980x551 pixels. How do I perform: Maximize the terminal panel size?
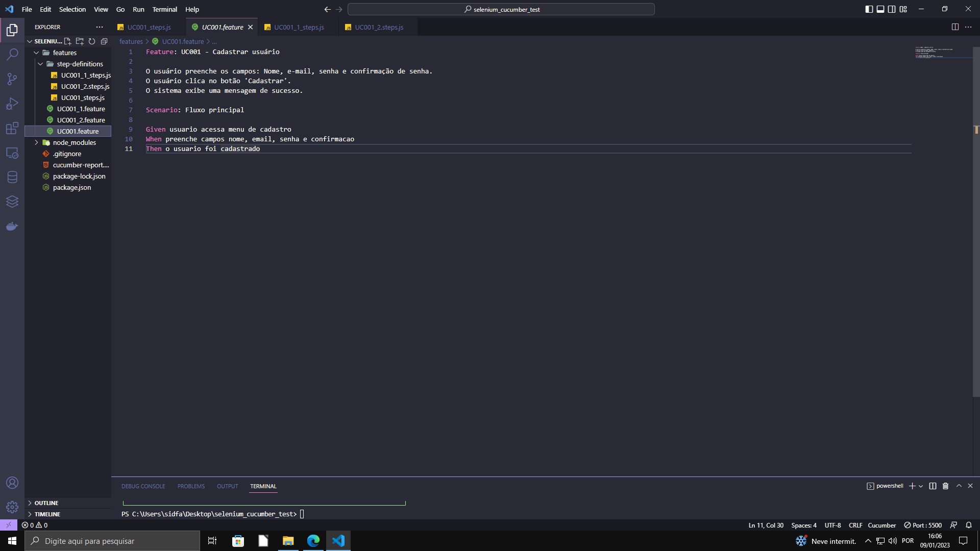(x=959, y=486)
